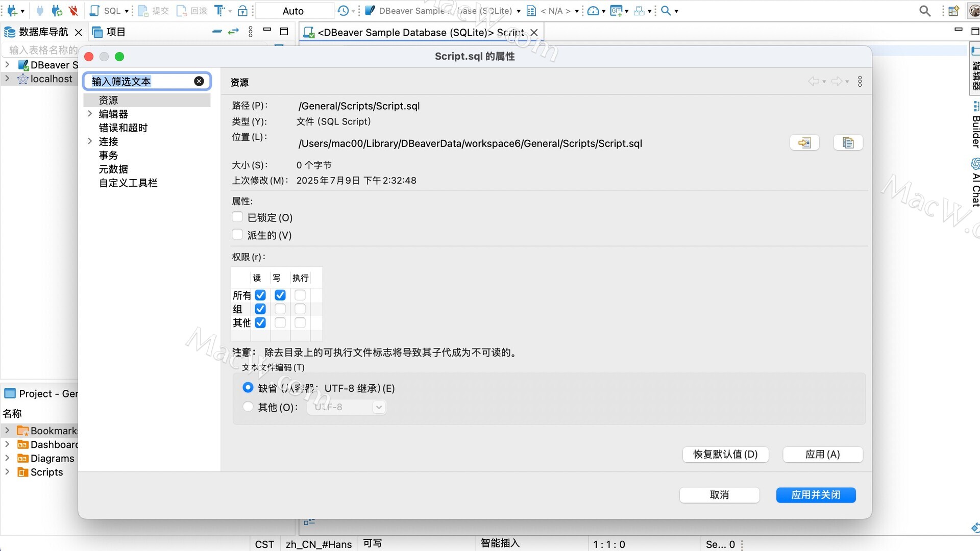Click the Git toolbar icon
The image size is (980, 551).
[616, 11]
